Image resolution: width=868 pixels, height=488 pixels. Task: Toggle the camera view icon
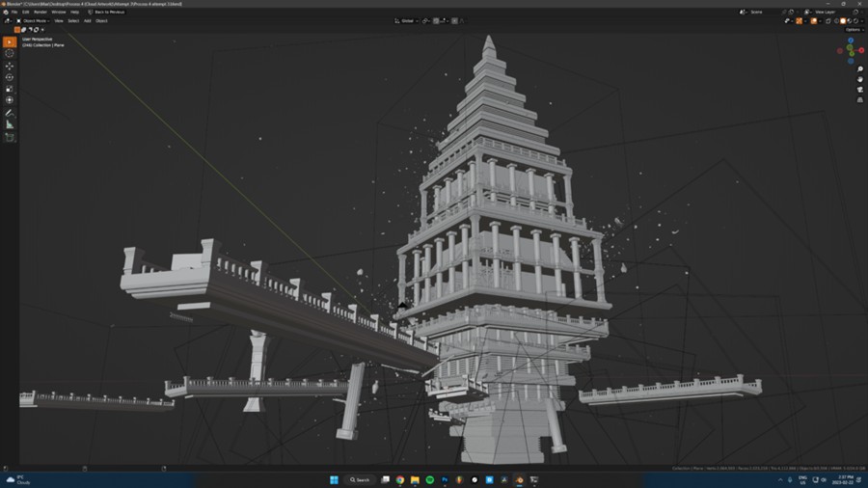859,90
